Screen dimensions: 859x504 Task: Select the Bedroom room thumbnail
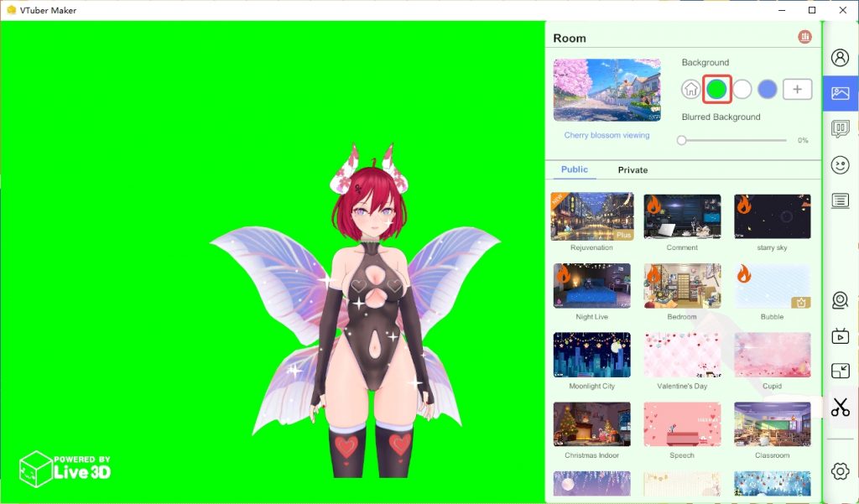click(682, 286)
